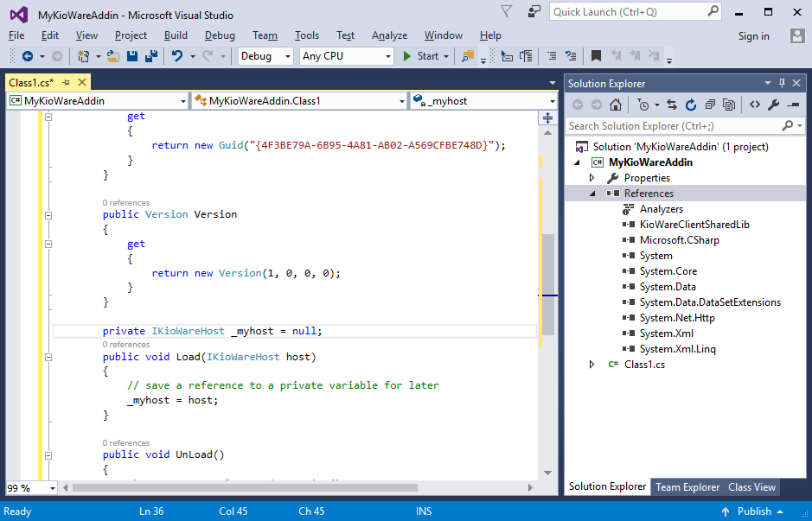
Task: Click the Save All icon
Action: pyautogui.click(x=150, y=56)
